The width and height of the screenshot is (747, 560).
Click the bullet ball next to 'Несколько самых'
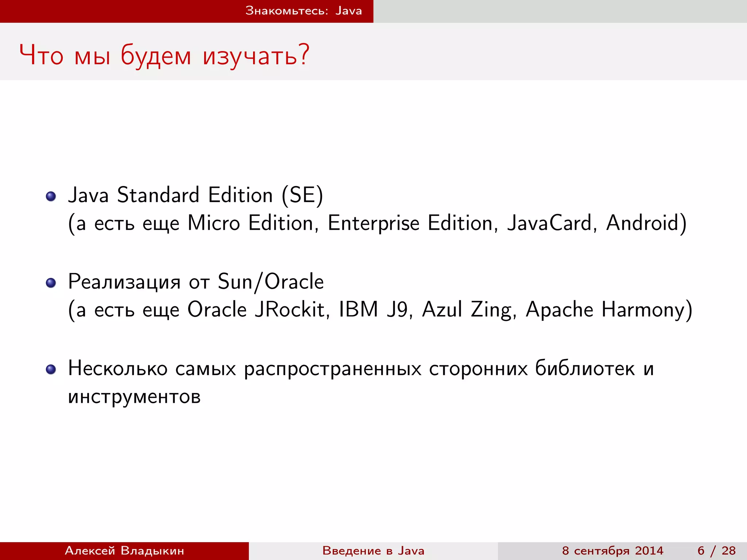pos(51,370)
